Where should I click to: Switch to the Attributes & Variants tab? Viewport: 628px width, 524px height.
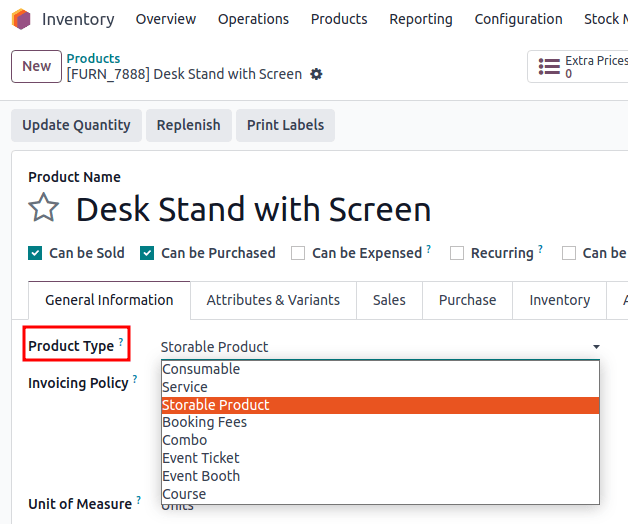273,300
